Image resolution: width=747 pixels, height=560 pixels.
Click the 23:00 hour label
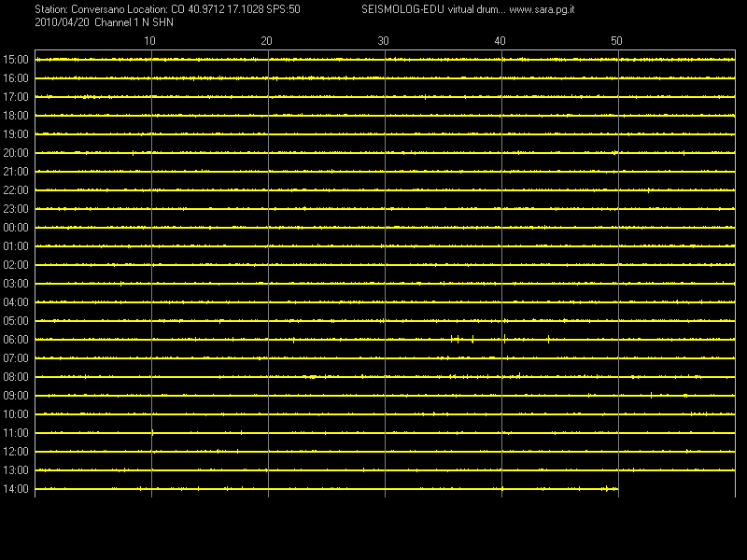click(x=16, y=209)
